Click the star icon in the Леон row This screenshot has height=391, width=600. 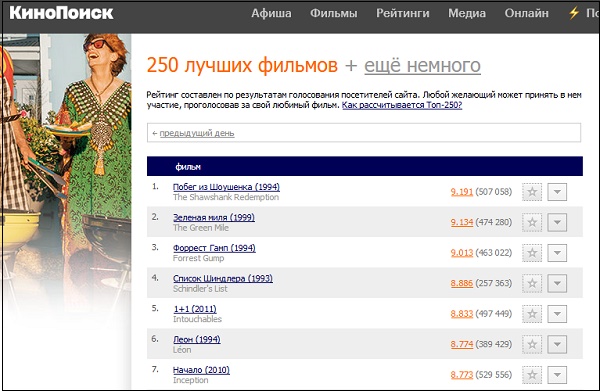click(x=532, y=344)
